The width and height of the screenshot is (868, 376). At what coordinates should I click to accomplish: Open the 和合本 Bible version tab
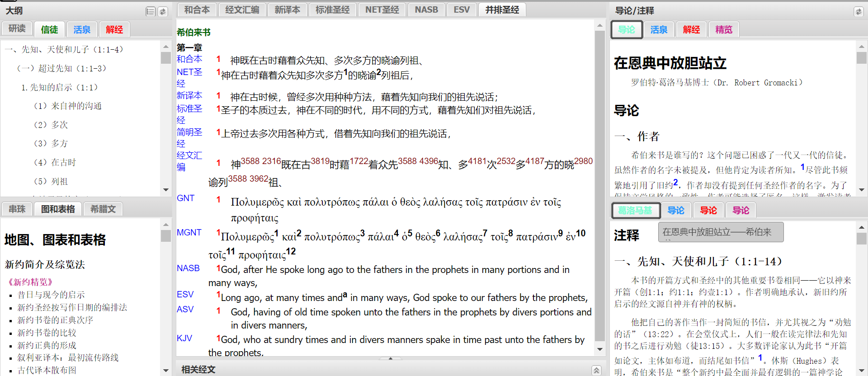click(197, 9)
